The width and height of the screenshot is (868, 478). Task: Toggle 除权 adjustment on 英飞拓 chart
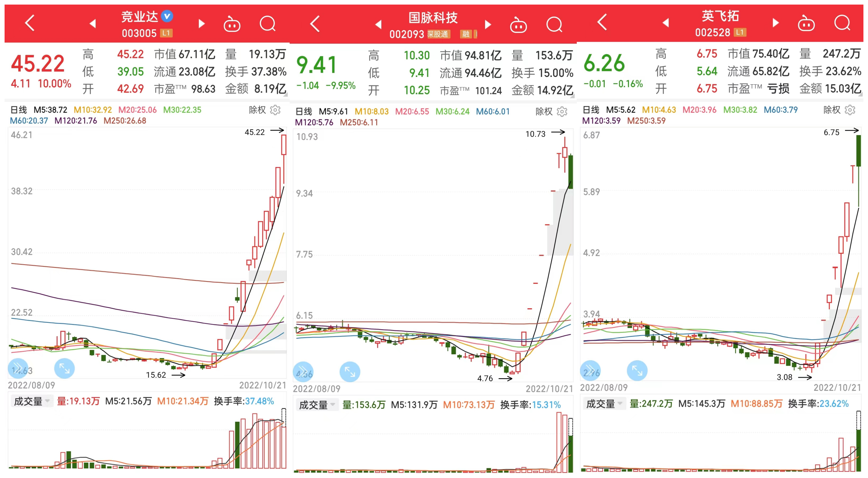[832, 110]
